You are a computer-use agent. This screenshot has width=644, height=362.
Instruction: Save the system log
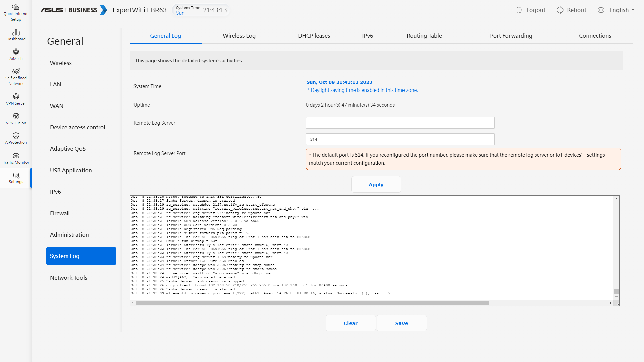click(x=401, y=323)
